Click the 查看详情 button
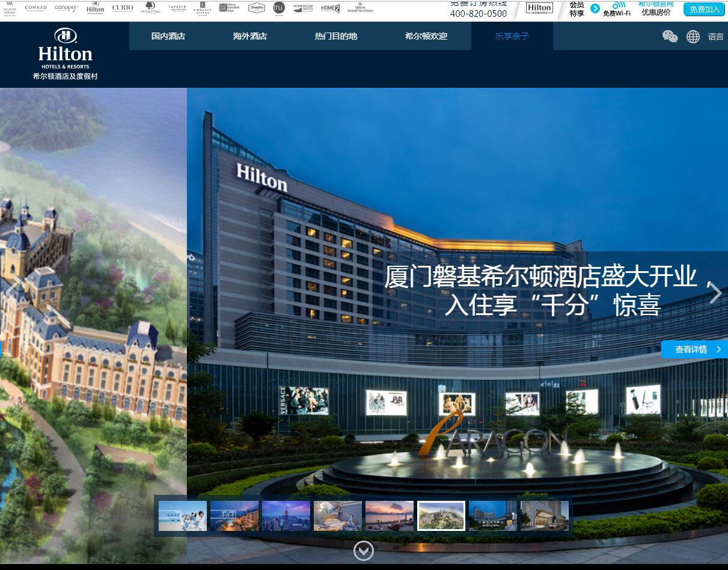 [x=694, y=349]
